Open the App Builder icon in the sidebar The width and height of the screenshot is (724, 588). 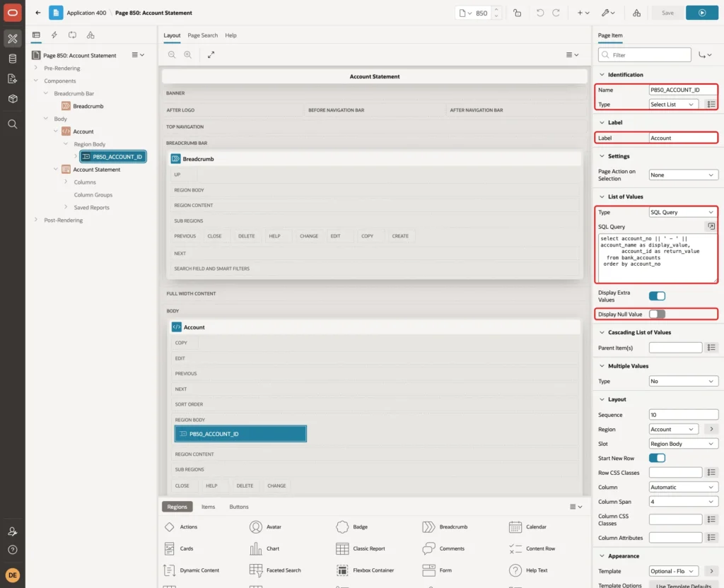tap(13, 39)
